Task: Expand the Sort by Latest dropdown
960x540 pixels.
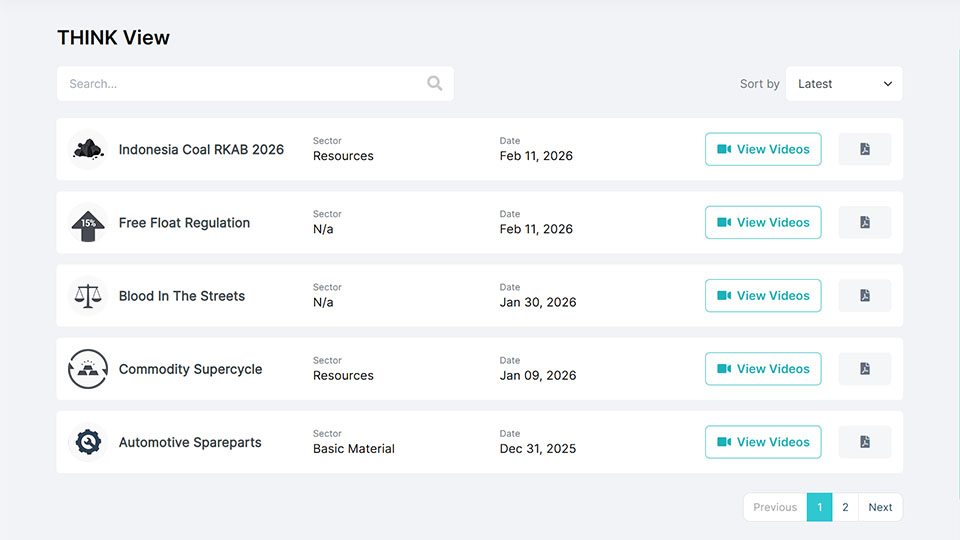Action: (x=844, y=84)
